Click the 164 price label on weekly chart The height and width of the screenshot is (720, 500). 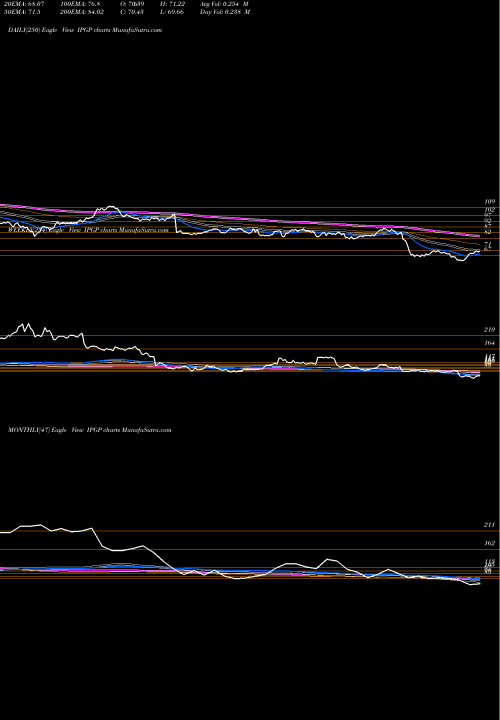coord(489,343)
